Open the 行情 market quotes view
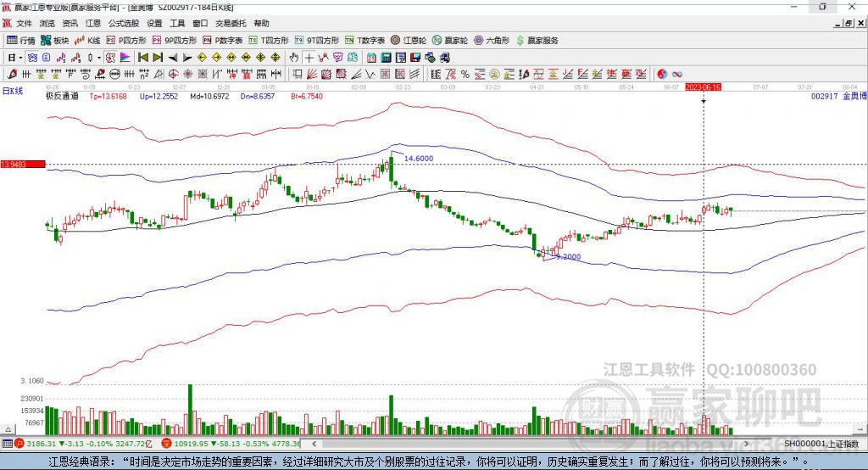 click(x=21, y=41)
